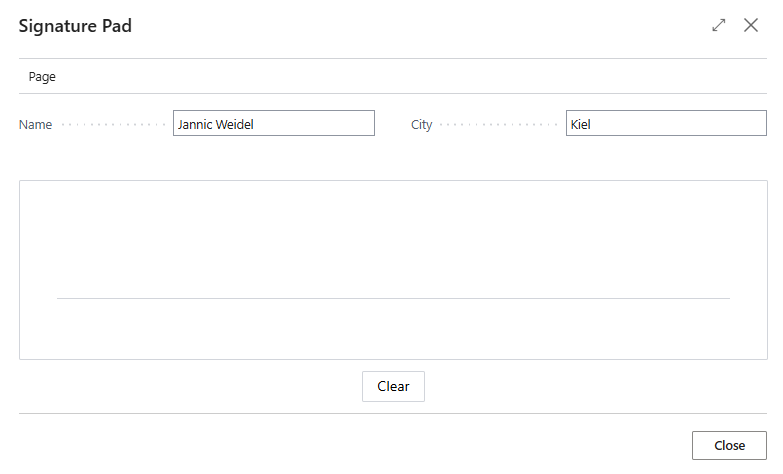Viewport: 783px width, 474px height.
Task: Click the left end of the signature line
Action: click(60, 298)
